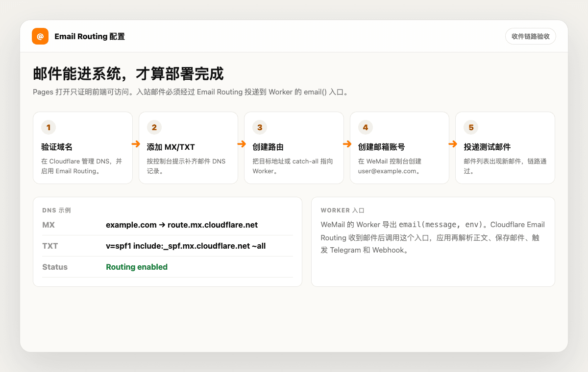Click the step 3 number badge

pos(260,127)
